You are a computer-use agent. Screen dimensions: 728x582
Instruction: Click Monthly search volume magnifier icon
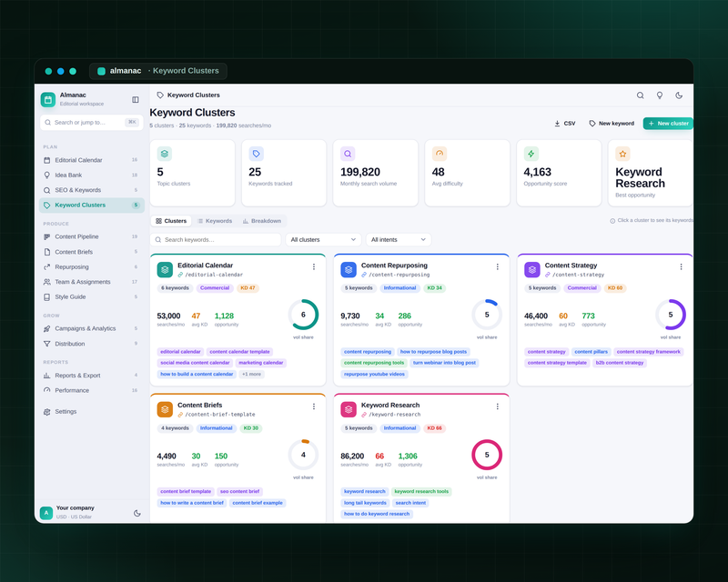[348, 154]
